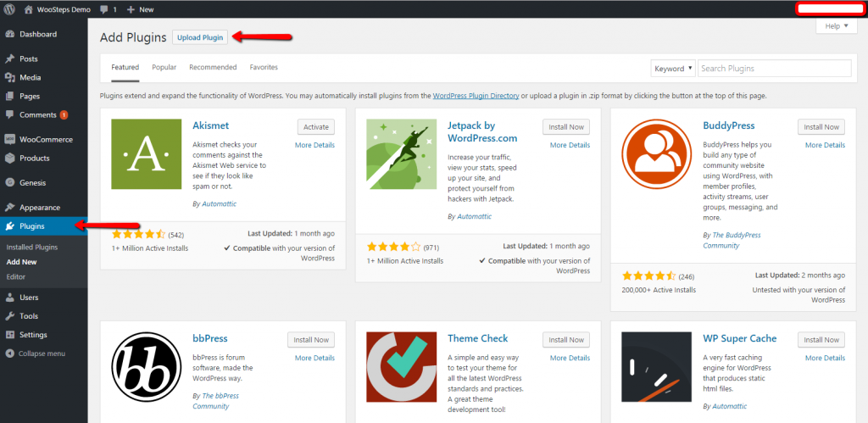Activate the Akismet plugin
Image resolution: width=868 pixels, height=423 pixels.
(316, 127)
